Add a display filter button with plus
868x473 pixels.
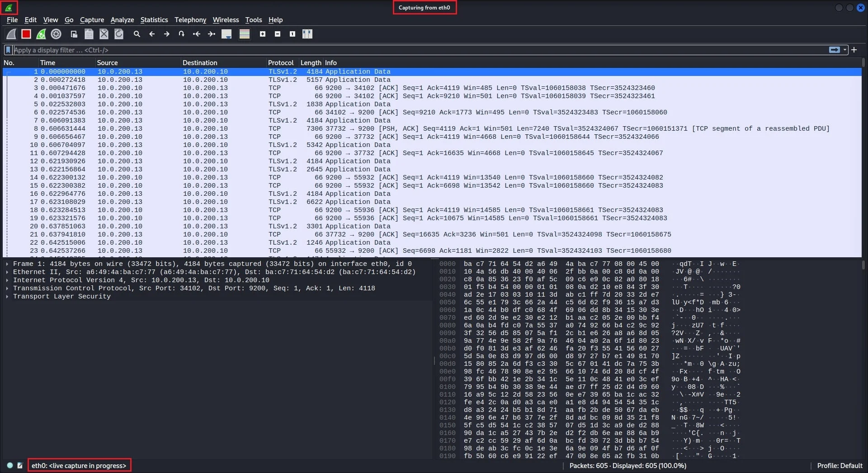[x=854, y=50]
